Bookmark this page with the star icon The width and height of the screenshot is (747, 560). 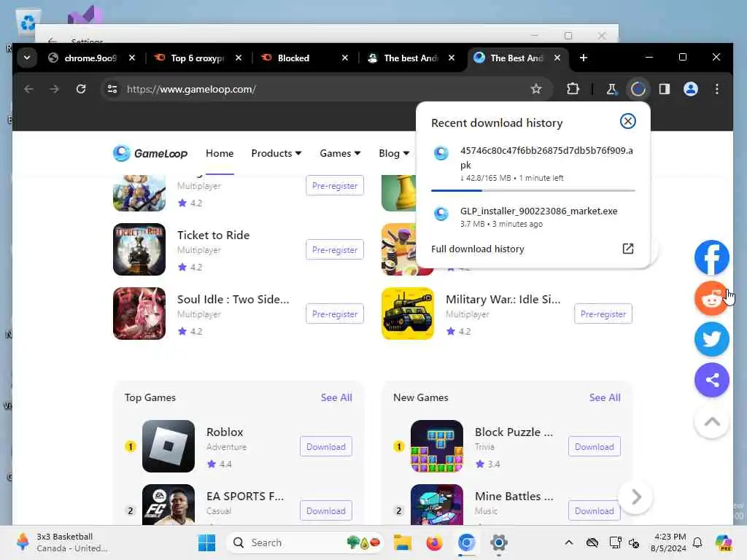(x=536, y=89)
